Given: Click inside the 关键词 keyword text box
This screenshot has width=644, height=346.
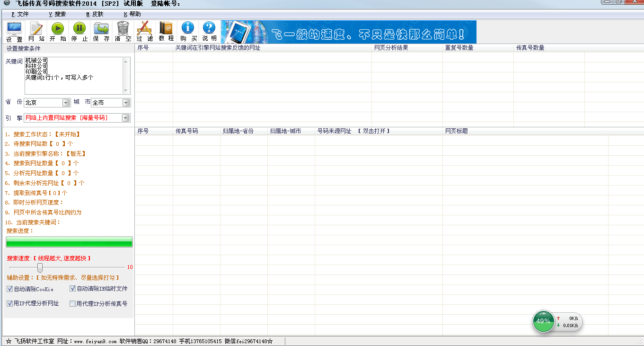Looking at the screenshot, I should coord(77,76).
